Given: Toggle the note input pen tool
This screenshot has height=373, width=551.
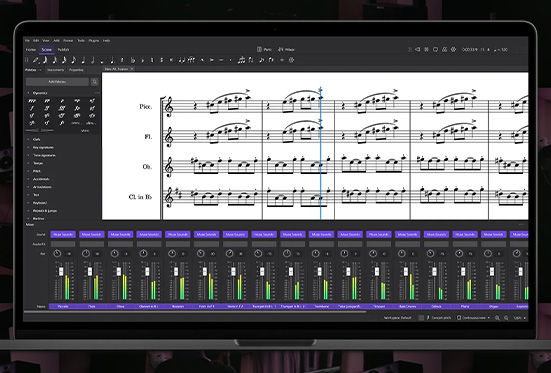Looking at the screenshot, I should [35, 60].
